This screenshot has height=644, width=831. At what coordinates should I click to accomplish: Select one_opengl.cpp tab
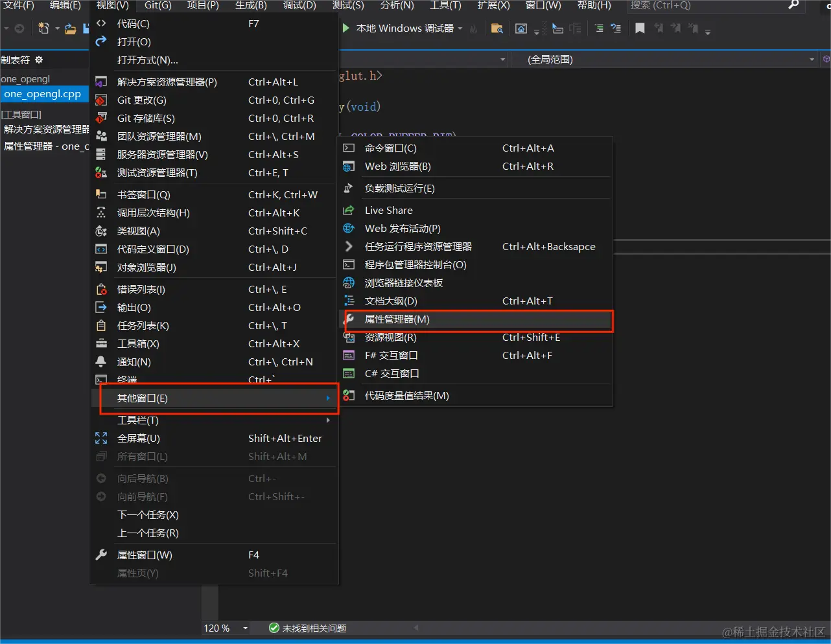(43, 94)
